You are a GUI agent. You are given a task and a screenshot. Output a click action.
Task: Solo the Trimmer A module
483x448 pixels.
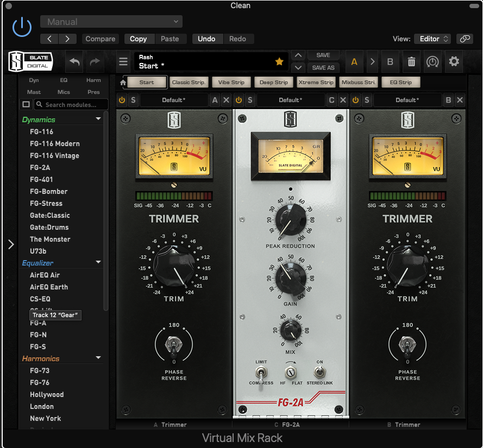[133, 100]
